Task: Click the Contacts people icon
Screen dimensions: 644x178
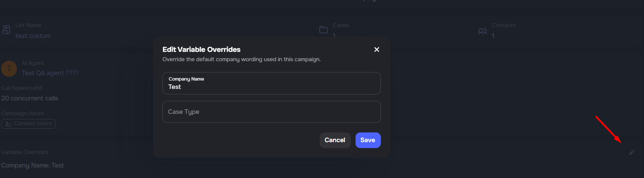Action: point(482,31)
